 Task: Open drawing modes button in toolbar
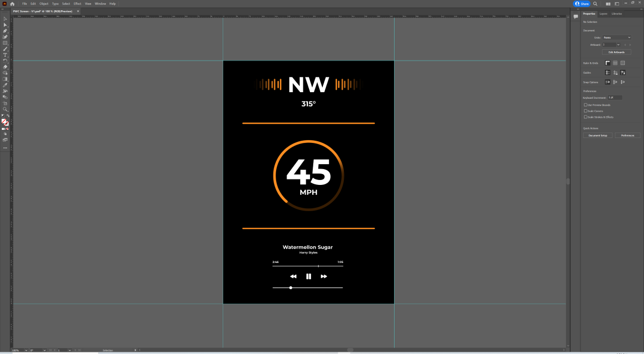5,134
